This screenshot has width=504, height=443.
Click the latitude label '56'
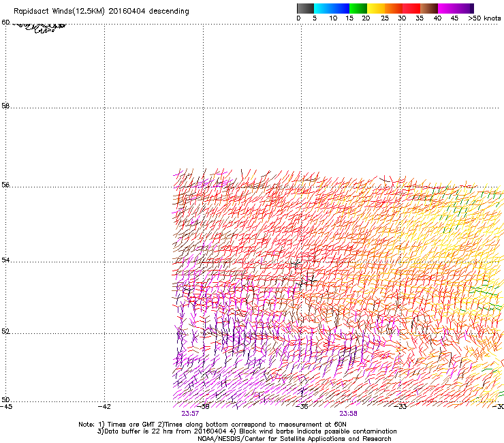pyautogui.click(x=5, y=185)
